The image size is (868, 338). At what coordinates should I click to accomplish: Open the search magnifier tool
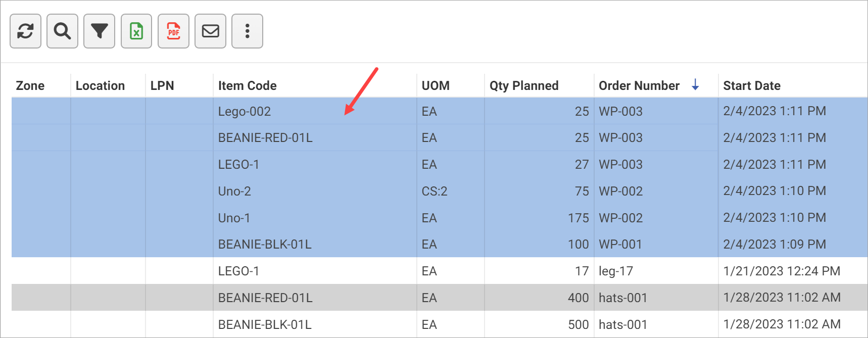62,31
